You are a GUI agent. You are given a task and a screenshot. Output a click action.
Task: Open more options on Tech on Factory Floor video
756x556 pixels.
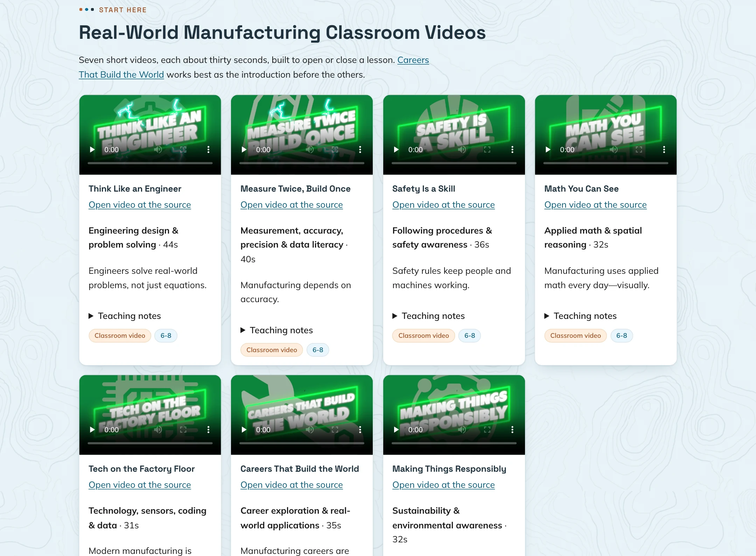(208, 429)
